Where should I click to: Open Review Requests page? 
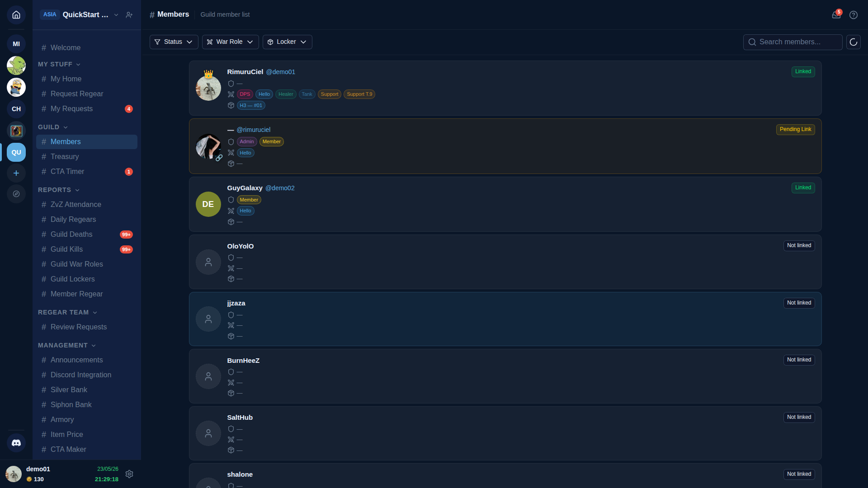click(87, 327)
